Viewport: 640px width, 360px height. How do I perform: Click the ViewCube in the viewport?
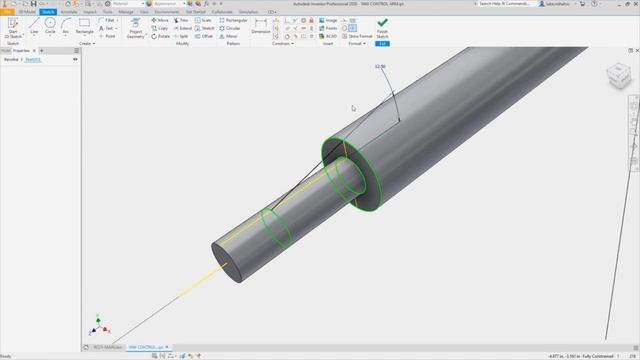point(619,76)
